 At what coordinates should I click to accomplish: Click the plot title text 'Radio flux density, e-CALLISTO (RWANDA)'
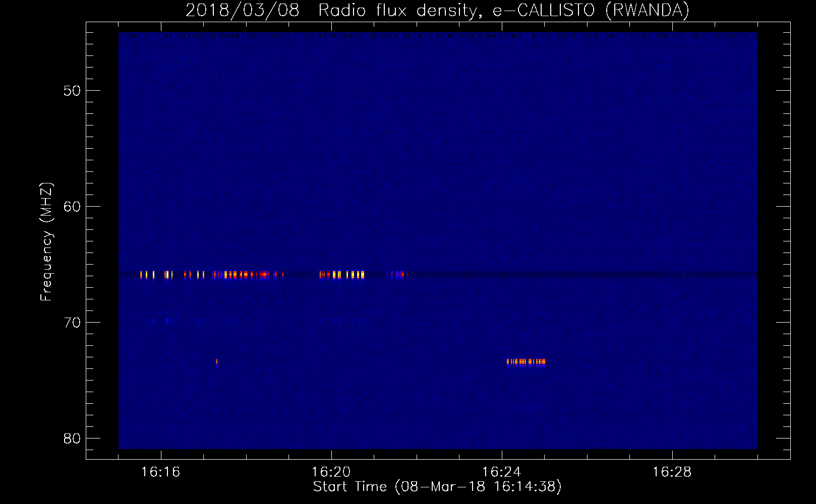point(504,11)
